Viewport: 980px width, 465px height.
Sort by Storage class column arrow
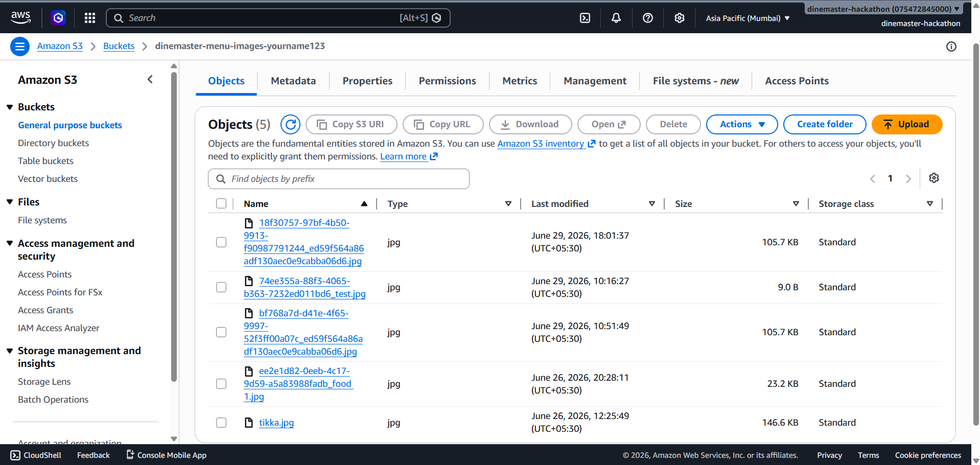tap(930, 203)
